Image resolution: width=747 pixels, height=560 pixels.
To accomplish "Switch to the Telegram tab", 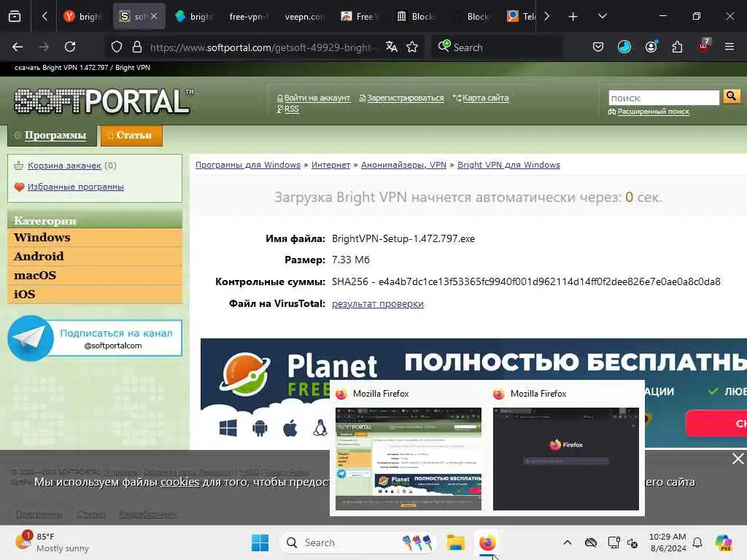I will (520, 17).
